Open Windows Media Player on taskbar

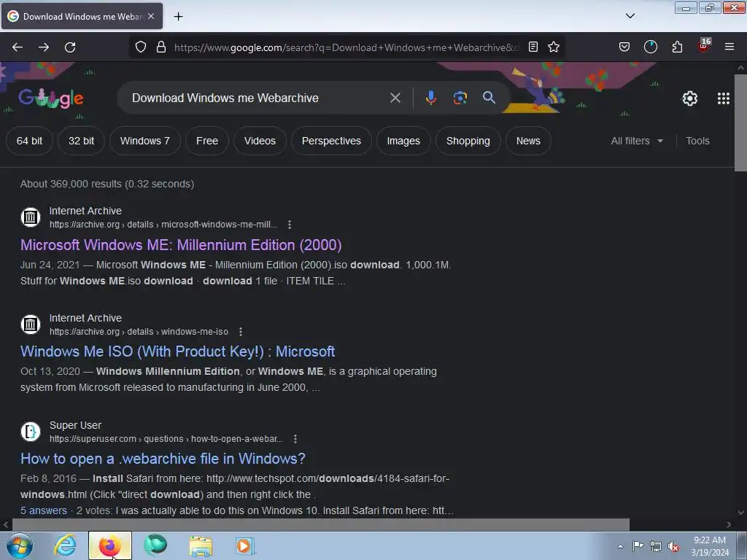(x=245, y=545)
